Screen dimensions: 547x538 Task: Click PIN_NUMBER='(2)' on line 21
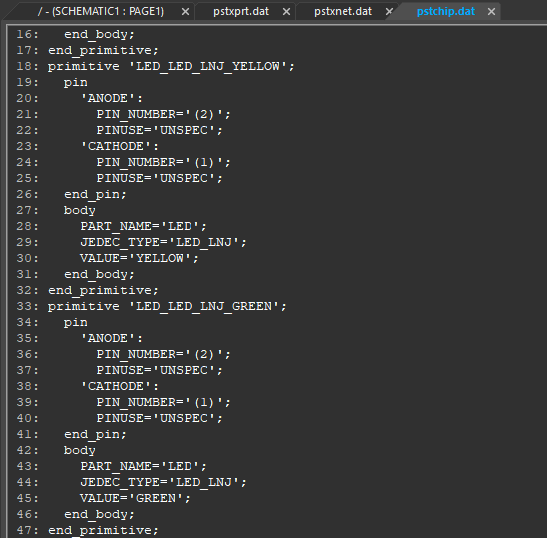tap(163, 114)
